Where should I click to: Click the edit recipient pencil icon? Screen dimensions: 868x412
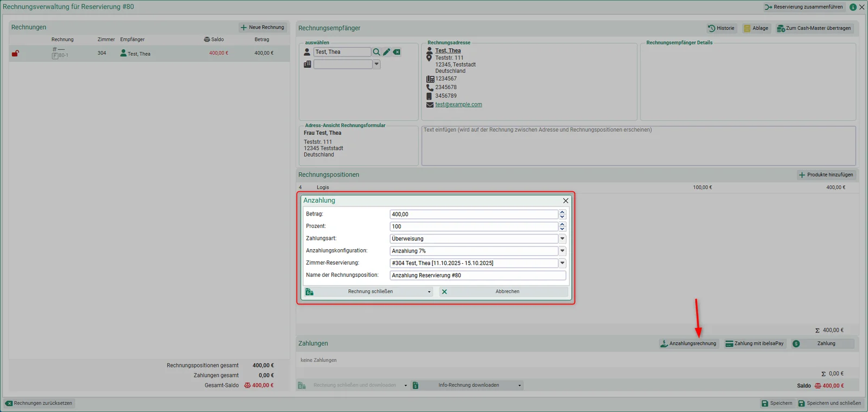click(x=387, y=52)
